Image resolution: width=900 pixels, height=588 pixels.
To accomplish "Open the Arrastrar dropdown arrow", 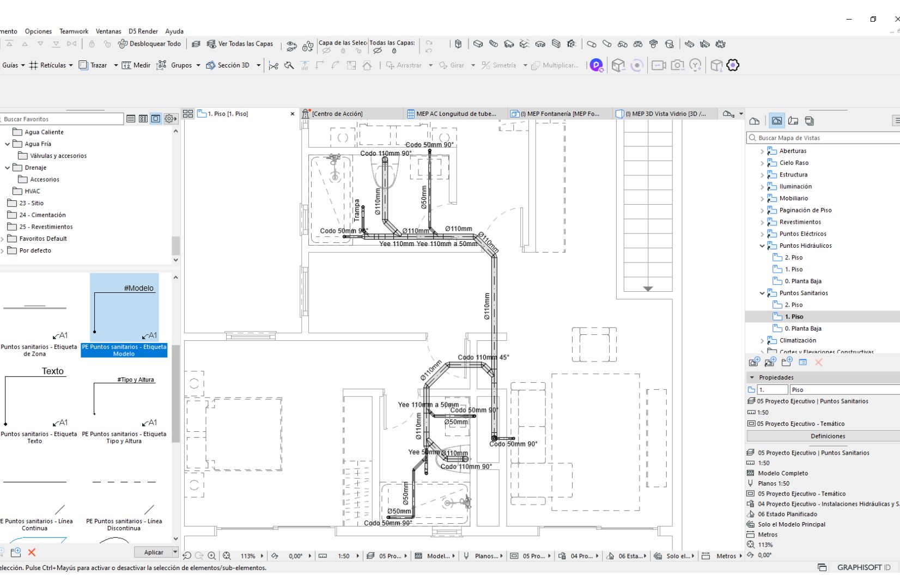I will click(430, 65).
